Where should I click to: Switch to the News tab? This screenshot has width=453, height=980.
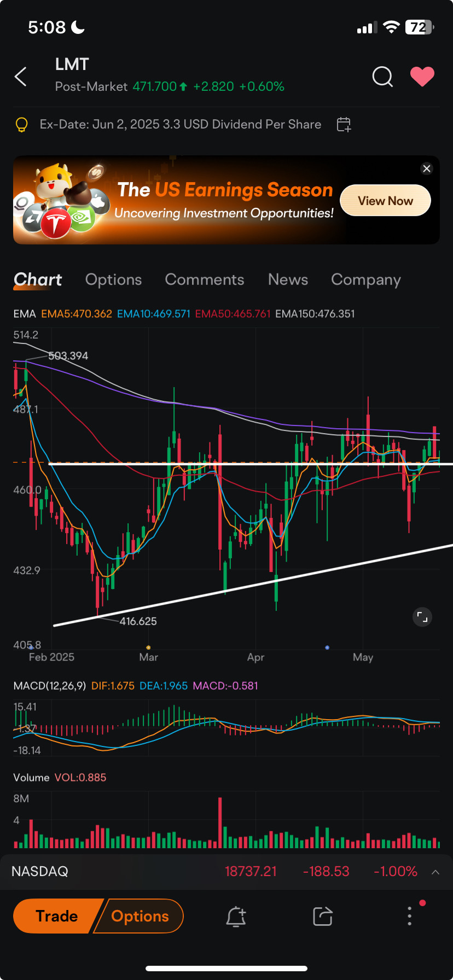(288, 279)
